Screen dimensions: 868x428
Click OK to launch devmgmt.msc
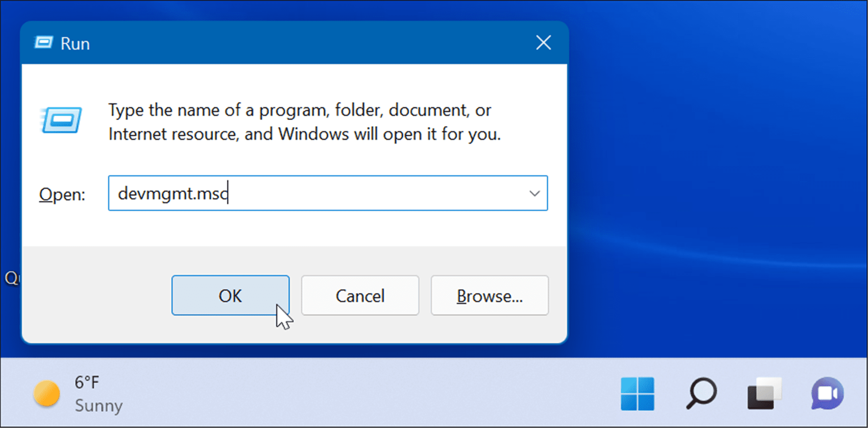230,295
